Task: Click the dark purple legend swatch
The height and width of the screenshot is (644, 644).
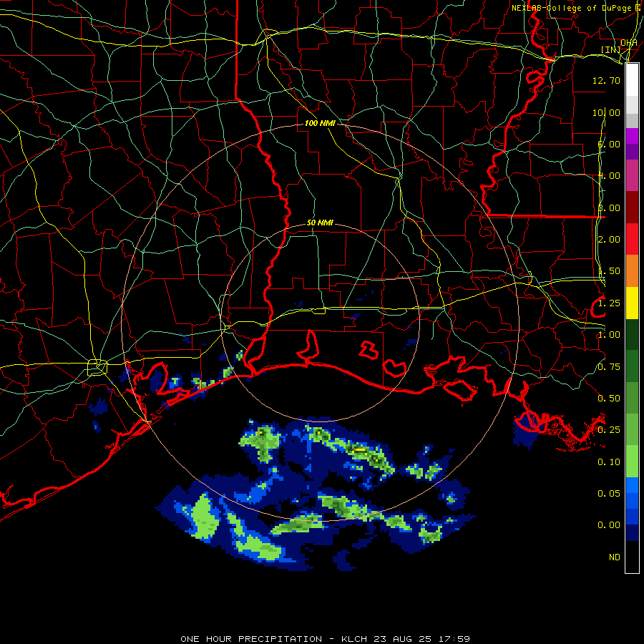Action: point(632,152)
